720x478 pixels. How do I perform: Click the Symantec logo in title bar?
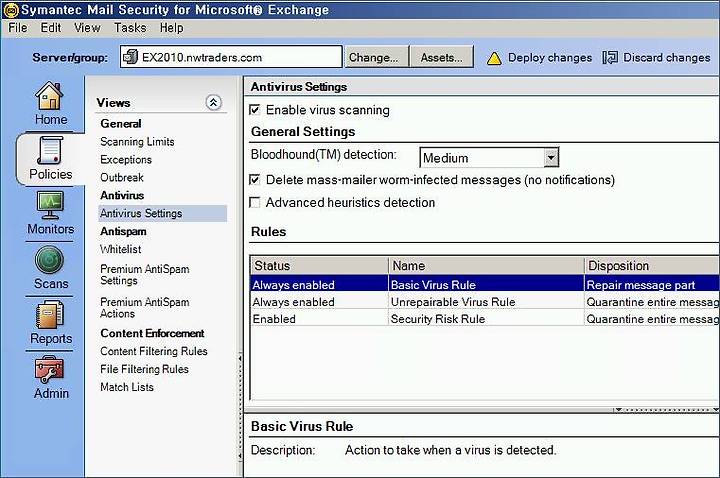pyautogui.click(x=10, y=10)
